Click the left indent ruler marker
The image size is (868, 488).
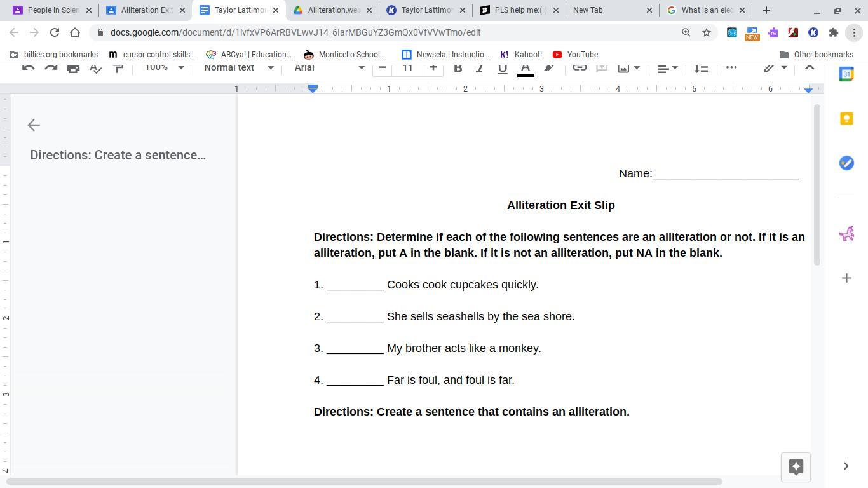pos(313,90)
